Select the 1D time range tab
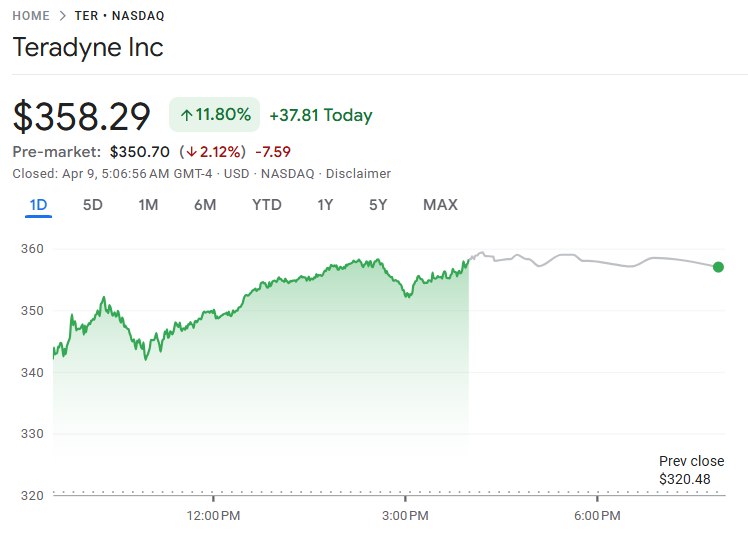The width and height of the screenshot is (748, 544). pos(38,205)
